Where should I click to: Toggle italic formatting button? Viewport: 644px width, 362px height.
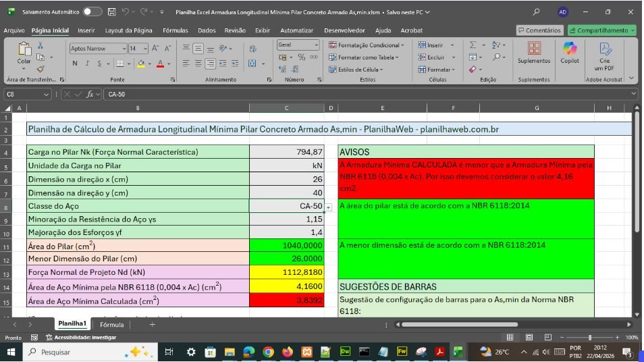86,63
